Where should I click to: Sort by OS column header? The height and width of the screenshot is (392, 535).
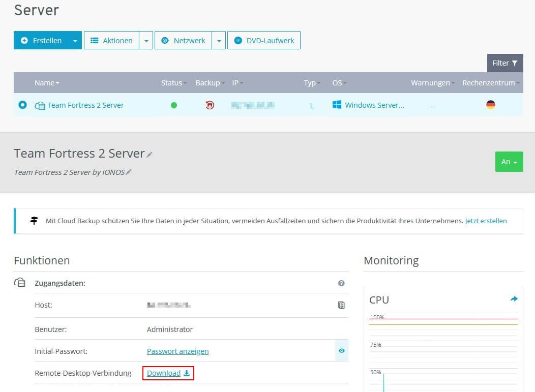tap(339, 83)
